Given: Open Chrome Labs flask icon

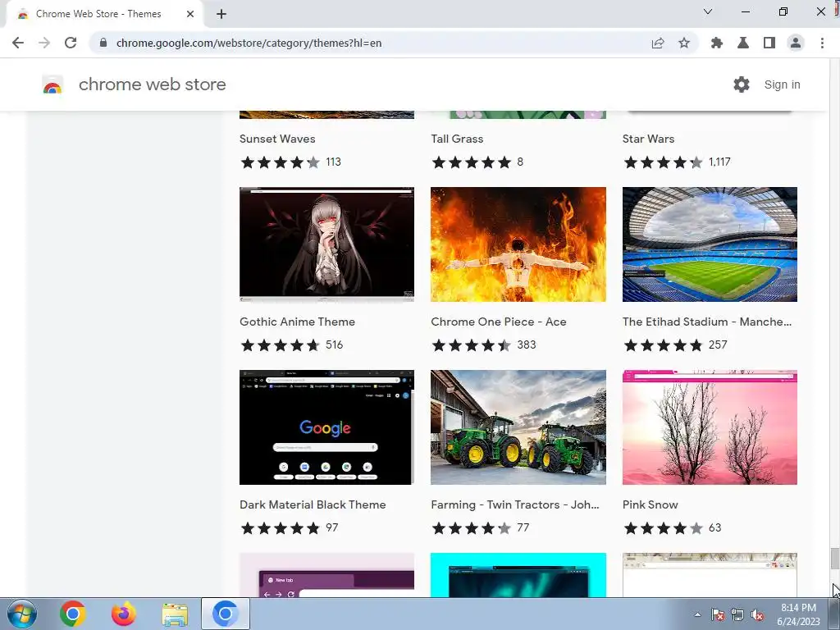Looking at the screenshot, I should [x=743, y=43].
